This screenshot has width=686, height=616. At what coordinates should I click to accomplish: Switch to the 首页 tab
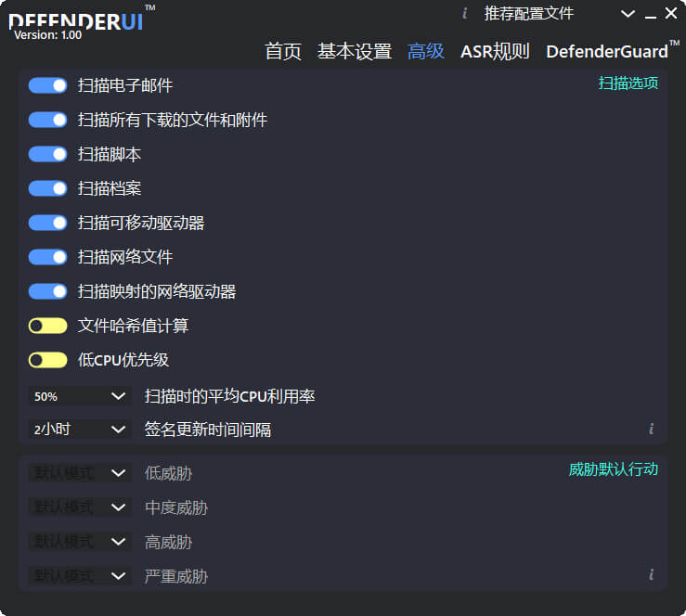coord(283,51)
